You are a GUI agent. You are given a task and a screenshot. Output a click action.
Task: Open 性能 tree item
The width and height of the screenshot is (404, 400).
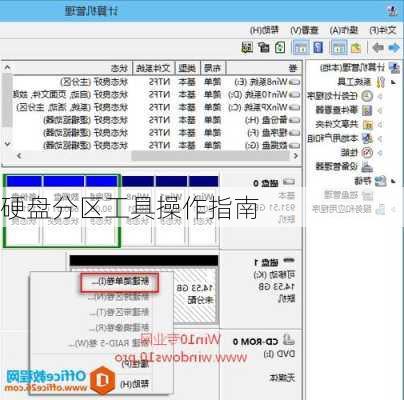point(356,152)
